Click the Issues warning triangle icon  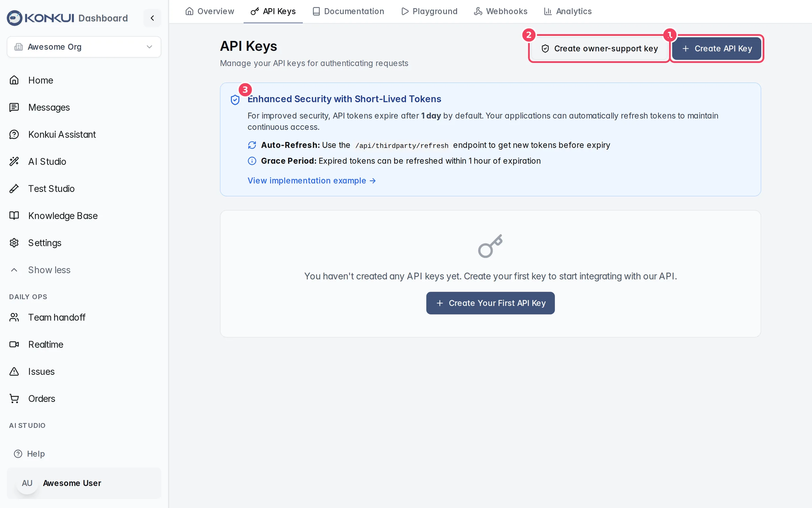pyautogui.click(x=14, y=372)
